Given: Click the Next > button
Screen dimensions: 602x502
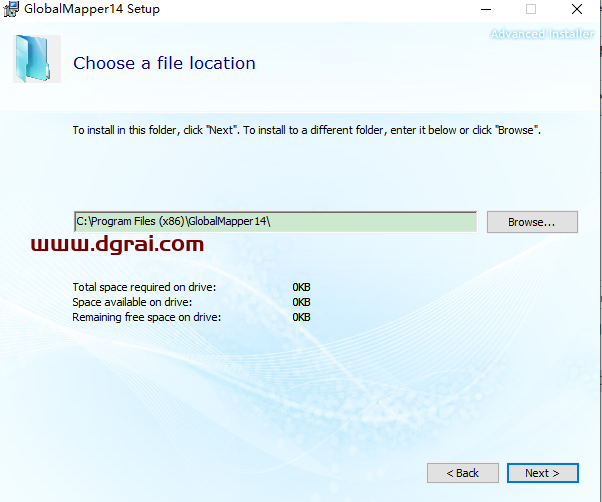Looking at the screenshot, I should pos(542,473).
